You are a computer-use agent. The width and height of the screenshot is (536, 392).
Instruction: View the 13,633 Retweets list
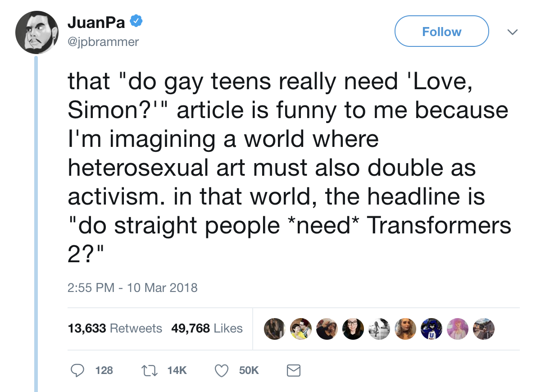[x=115, y=328]
